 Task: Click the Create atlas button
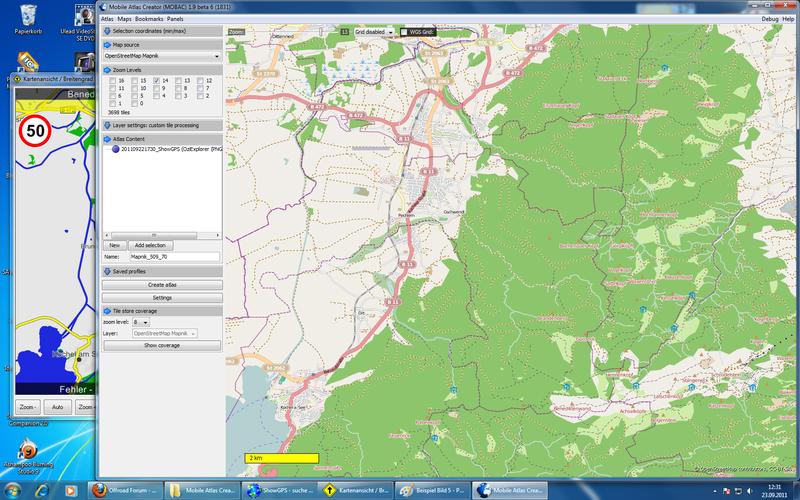pyautogui.click(x=162, y=285)
